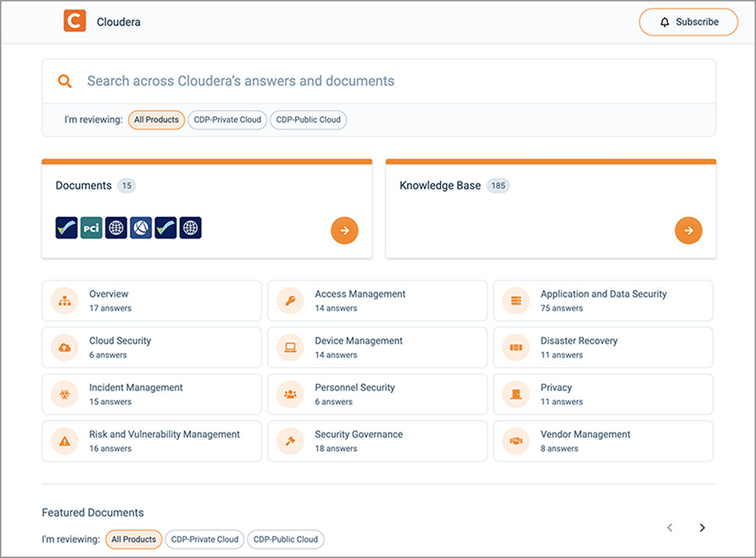Click the search magnifier icon
The height and width of the screenshot is (558, 756).
[x=65, y=80]
